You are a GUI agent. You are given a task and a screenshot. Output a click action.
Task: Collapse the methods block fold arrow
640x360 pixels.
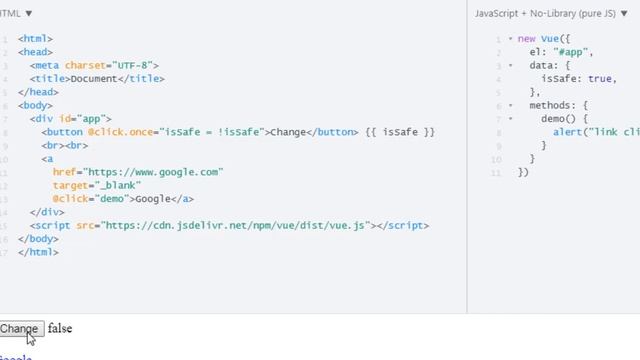(510, 105)
